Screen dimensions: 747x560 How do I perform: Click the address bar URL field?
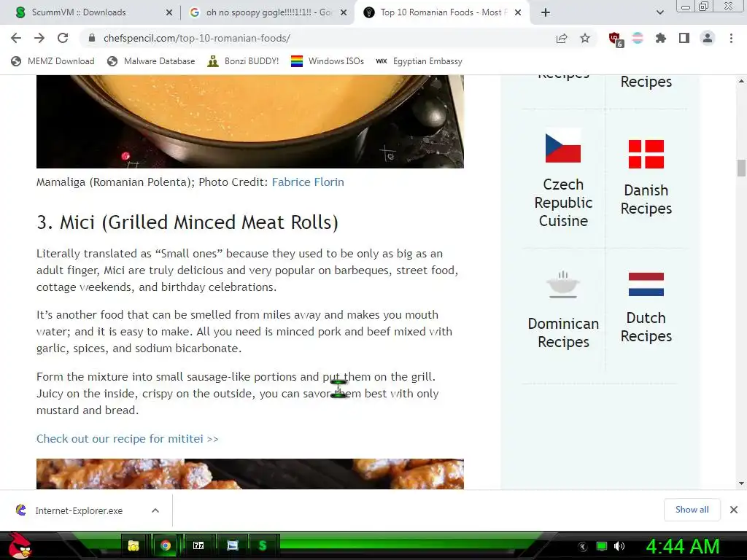(x=314, y=38)
